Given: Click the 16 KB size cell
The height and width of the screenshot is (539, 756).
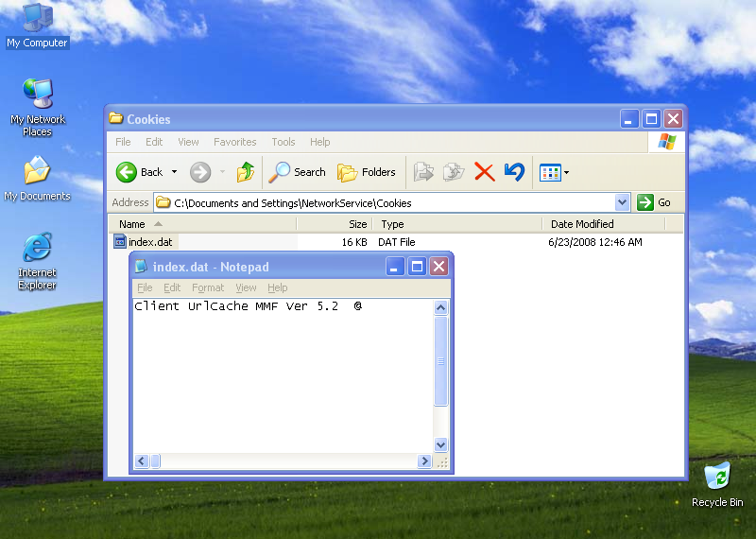Looking at the screenshot, I should tap(353, 242).
